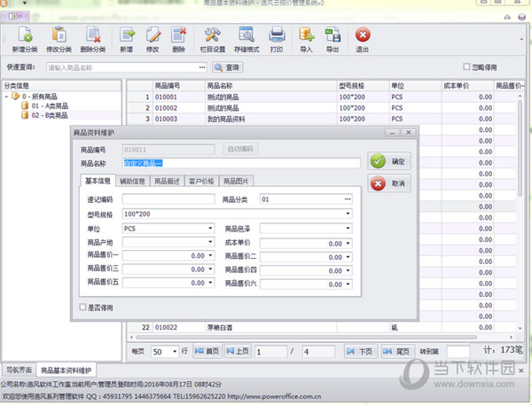
Task: Click the 自动编码 auto code button
Action: pos(240,149)
